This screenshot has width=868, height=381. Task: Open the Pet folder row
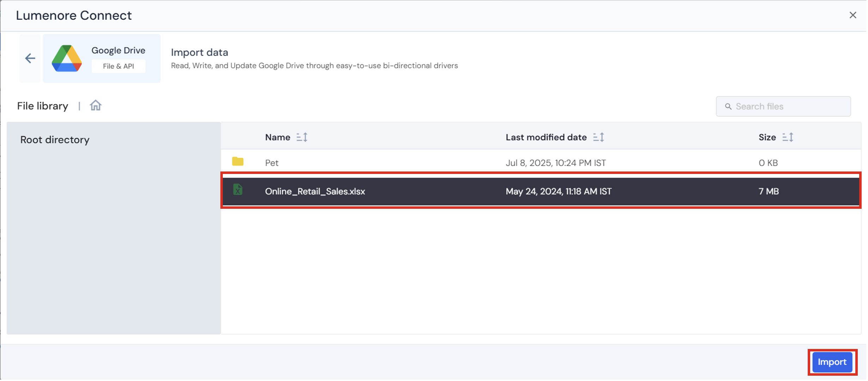272,163
